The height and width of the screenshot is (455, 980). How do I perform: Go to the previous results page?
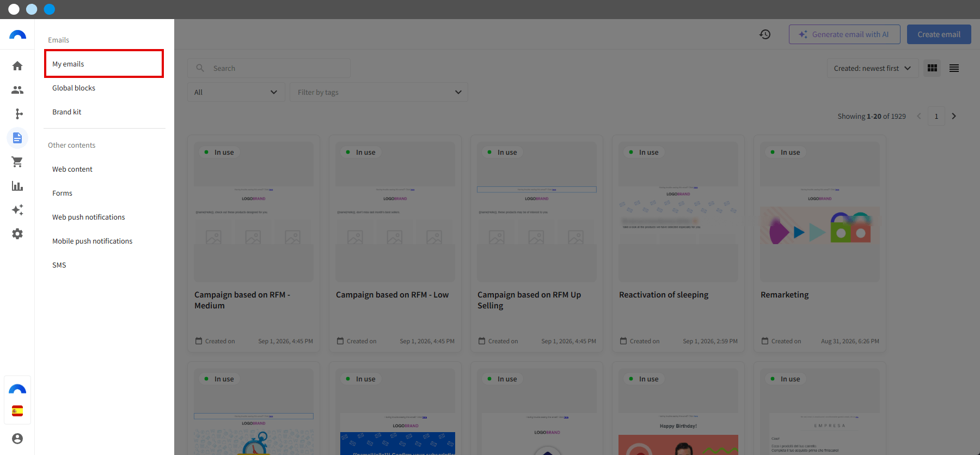click(x=919, y=116)
